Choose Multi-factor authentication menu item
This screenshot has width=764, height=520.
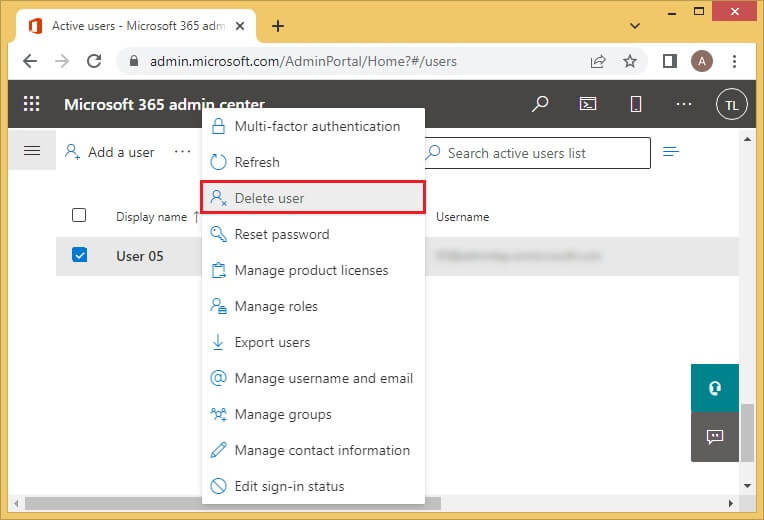[313, 126]
